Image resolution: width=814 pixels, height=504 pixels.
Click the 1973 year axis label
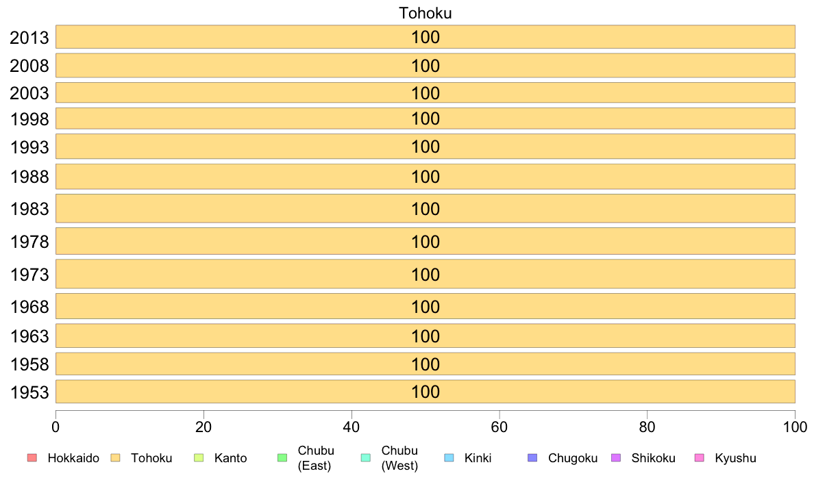point(29,275)
